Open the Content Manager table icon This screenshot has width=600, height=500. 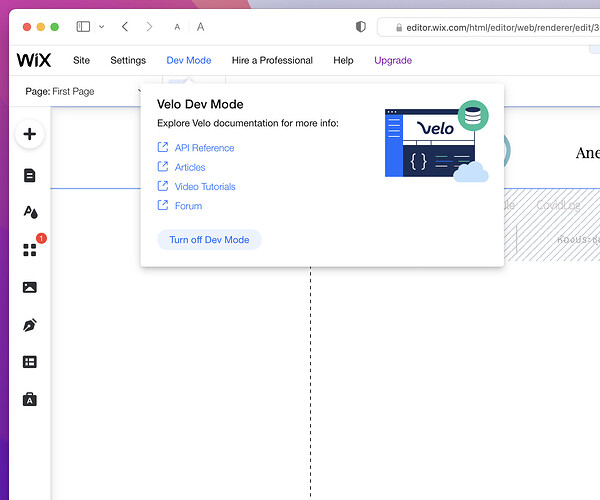(x=29, y=362)
